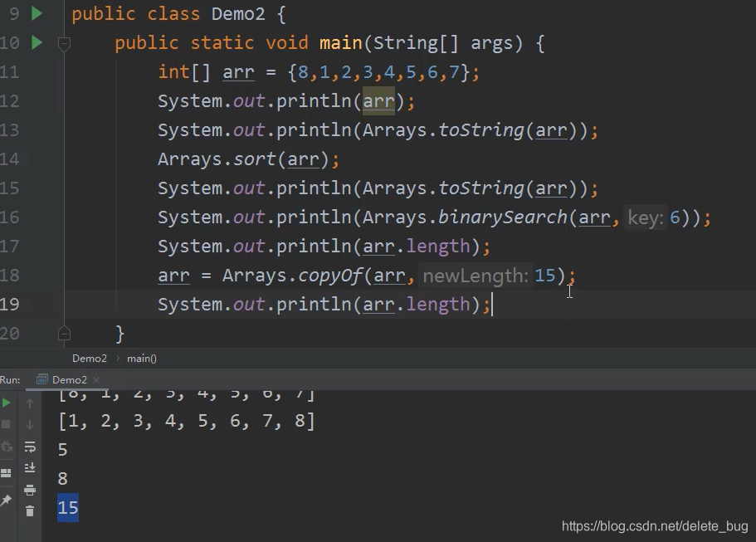Screen dimensions: 756x542
Task: Click the sorted array output line in console
Action: coord(187,421)
